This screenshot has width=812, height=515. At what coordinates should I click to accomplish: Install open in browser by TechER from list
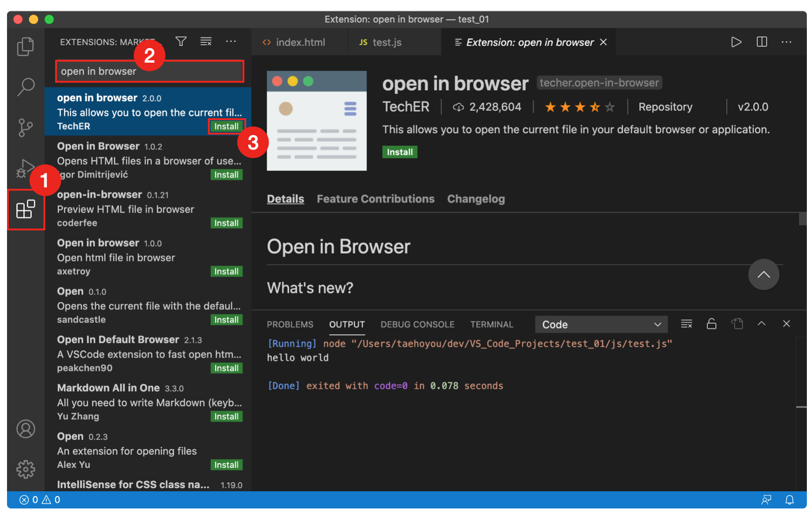tap(227, 126)
